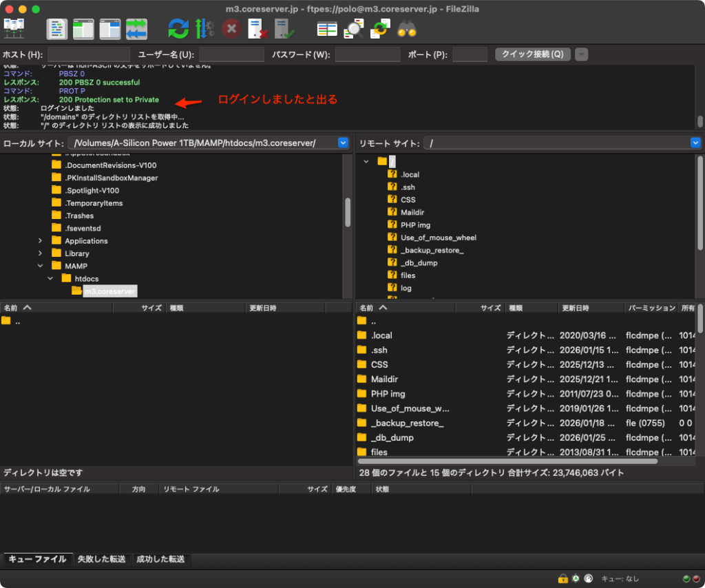Click the refresh file lists icon
705x588 pixels.
click(x=178, y=28)
